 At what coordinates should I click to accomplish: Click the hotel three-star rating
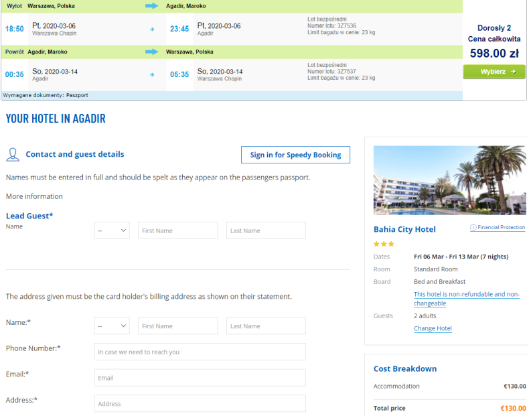point(384,244)
